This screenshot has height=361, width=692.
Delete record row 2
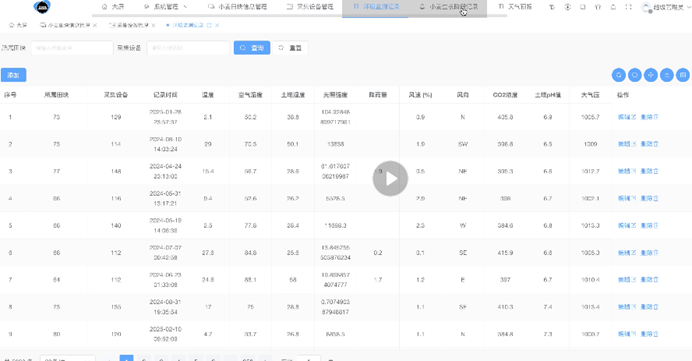click(649, 144)
